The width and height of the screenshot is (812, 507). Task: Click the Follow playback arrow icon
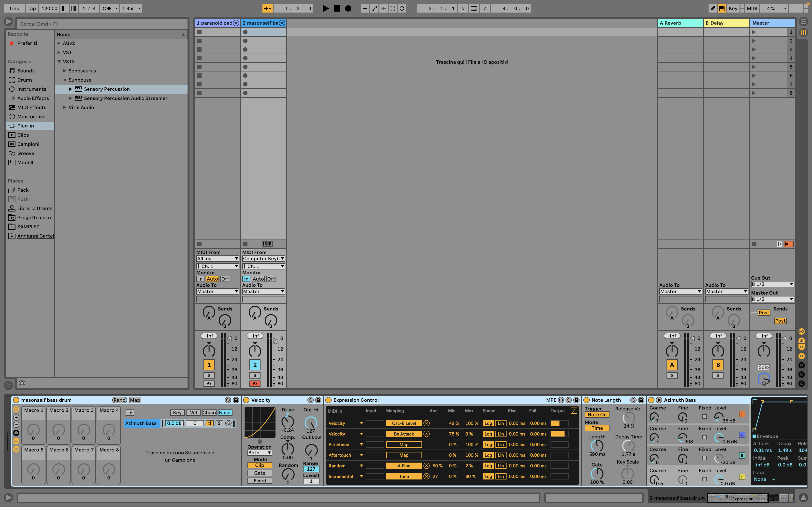coord(267,8)
